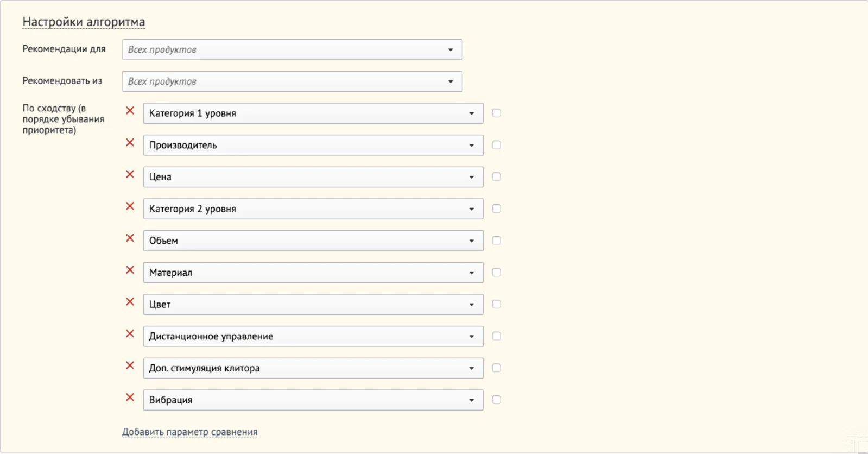Remove Дистанционное управление parameter
This screenshot has height=454, width=868.
pyautogui.click(x=130, y=333)
